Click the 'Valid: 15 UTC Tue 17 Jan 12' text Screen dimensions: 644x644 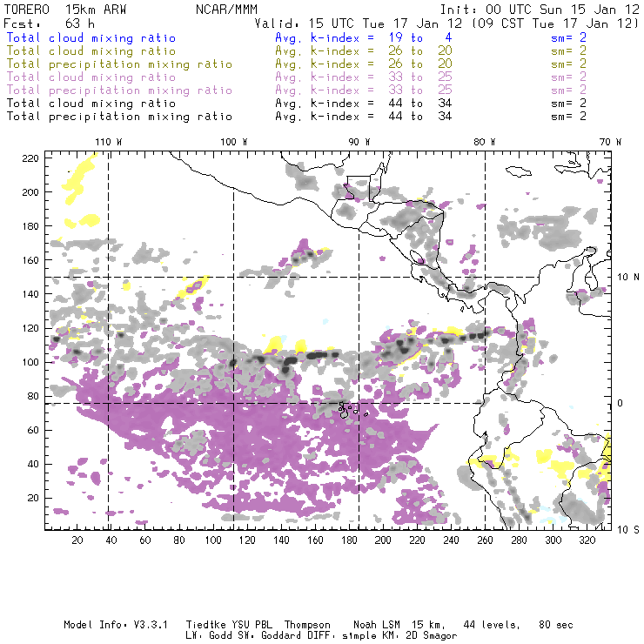click(358, 23)
